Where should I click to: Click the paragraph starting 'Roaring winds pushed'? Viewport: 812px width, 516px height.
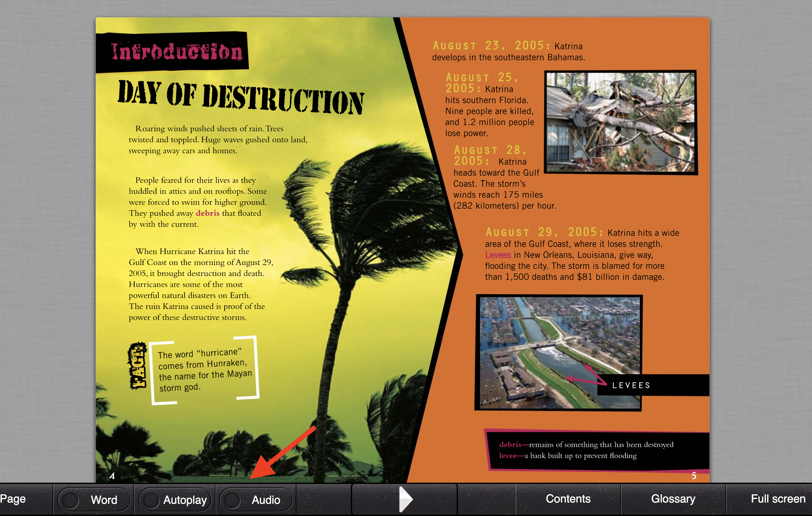click(218, 139)
